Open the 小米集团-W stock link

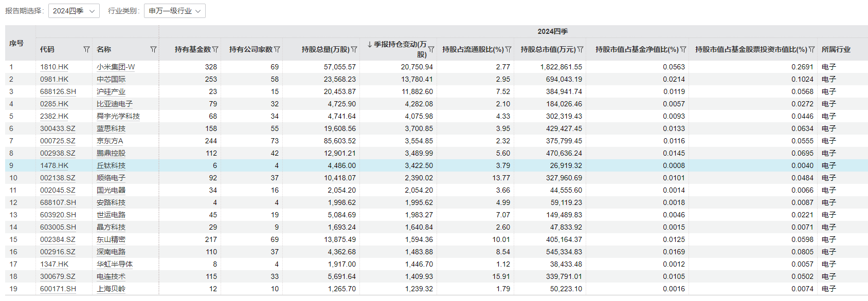(116, 67)
